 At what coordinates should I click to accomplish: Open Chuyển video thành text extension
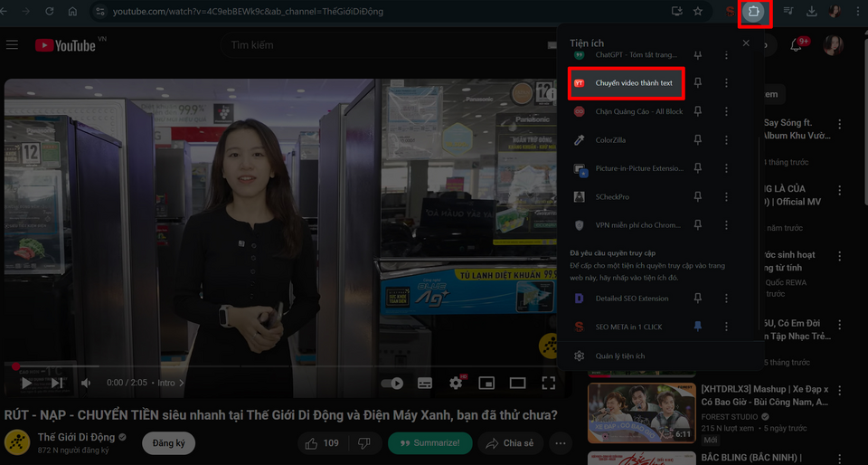point(627,83)
